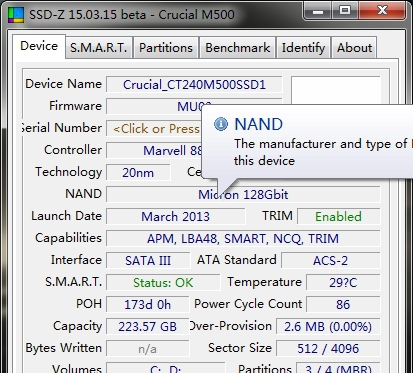The image size is (413, 373).
Task: Switch to the Device tab
Action: (39, 46)
